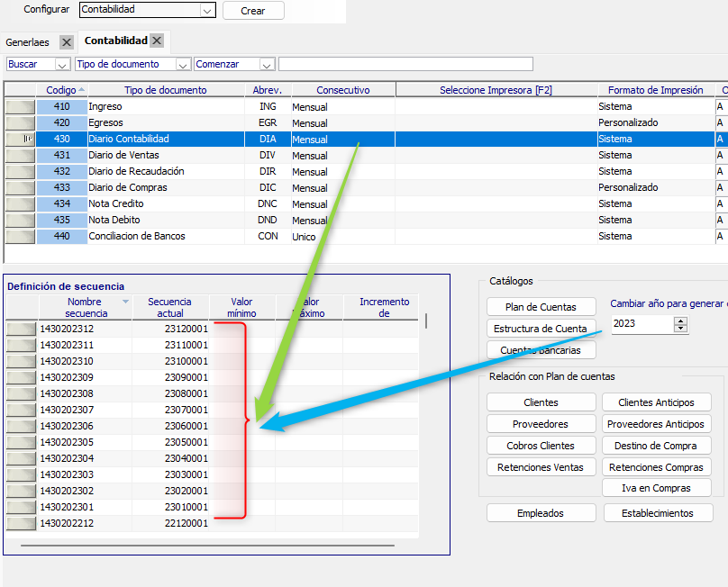
Task: Open the Tipo de documento filter dropdown
Action: point(183,64)
